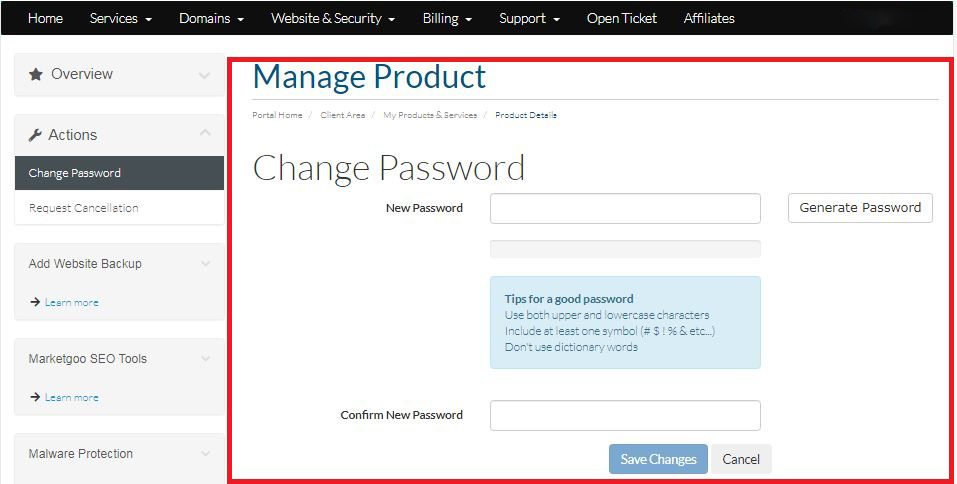The height and width of the screenshot is (484, 957).
Task: Collapse the Actions panel chevron
Action: tap(204, 133)
